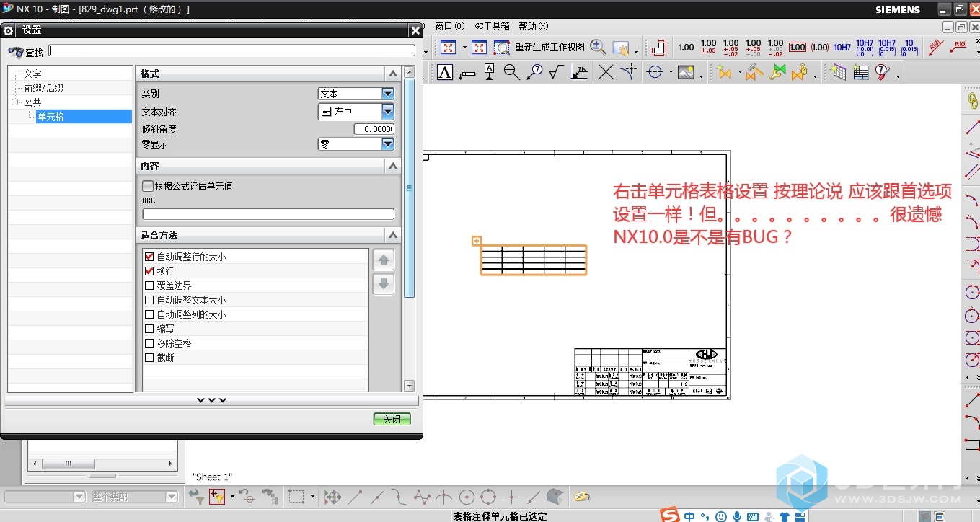Click the '查找' search field
The height and width of the screenshot is (522, 980).
pos(231,50)
